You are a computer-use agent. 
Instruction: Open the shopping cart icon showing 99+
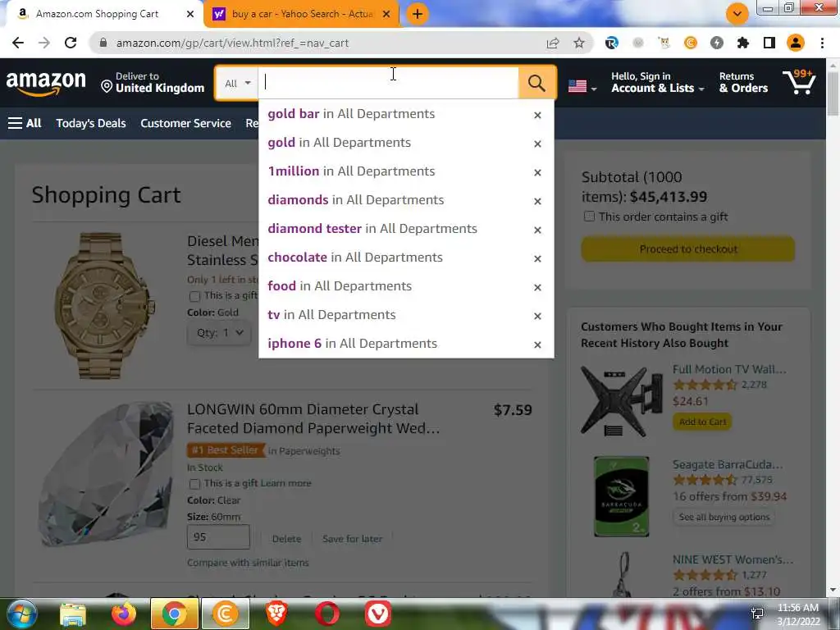coord(799,82)
